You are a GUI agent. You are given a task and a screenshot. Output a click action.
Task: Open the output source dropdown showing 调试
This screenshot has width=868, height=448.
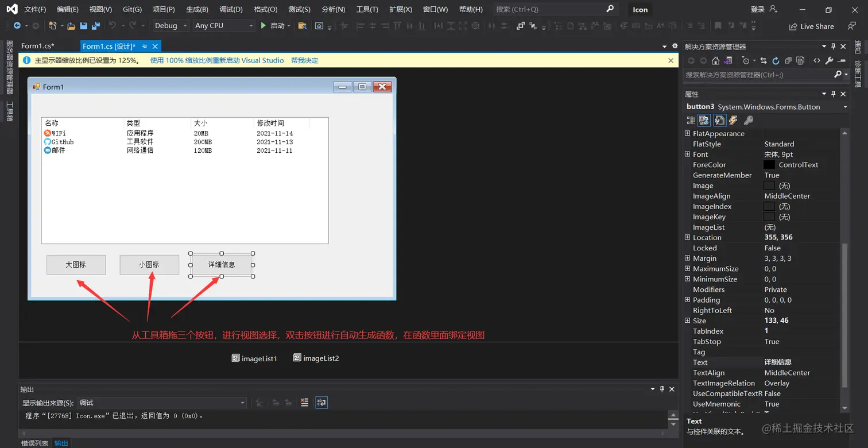(162, 403)
